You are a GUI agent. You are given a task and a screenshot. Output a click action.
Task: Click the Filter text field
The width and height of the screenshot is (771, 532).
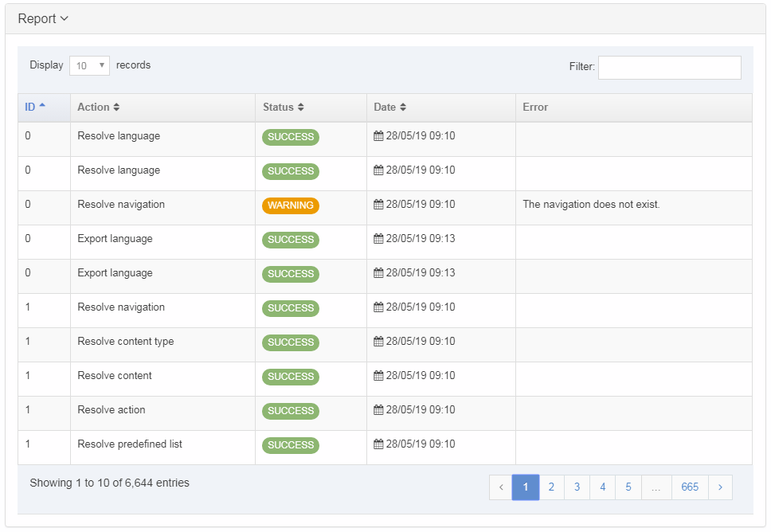coord(669,68)
